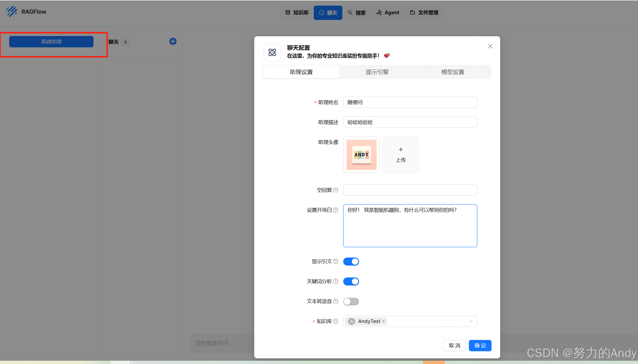Viewport: 638px width, 364px height.
Task: Click help icon next to 设置开场白
Action: [336, 210]
